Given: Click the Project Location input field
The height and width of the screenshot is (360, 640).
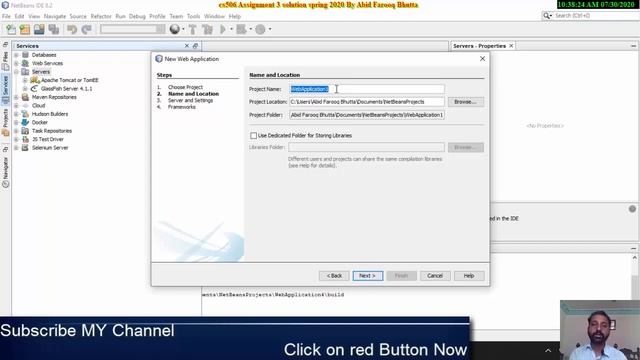Looking at the screenshot, I should click(x=367, y=102).
